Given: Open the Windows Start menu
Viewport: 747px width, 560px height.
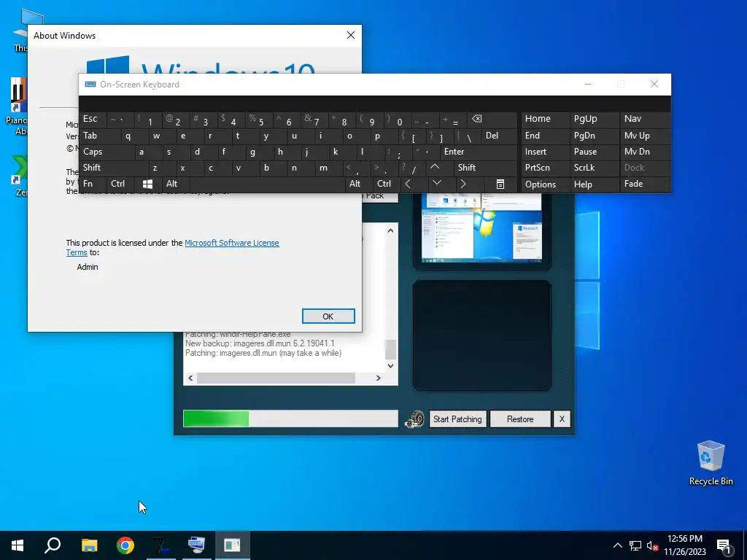Looking at the screenshot, I should [18, 545].
